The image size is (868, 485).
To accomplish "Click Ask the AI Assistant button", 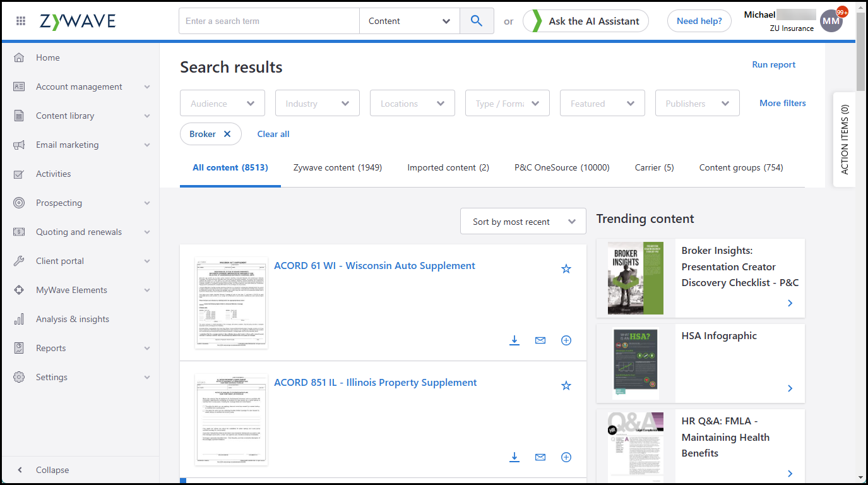I will click(586, 21).
